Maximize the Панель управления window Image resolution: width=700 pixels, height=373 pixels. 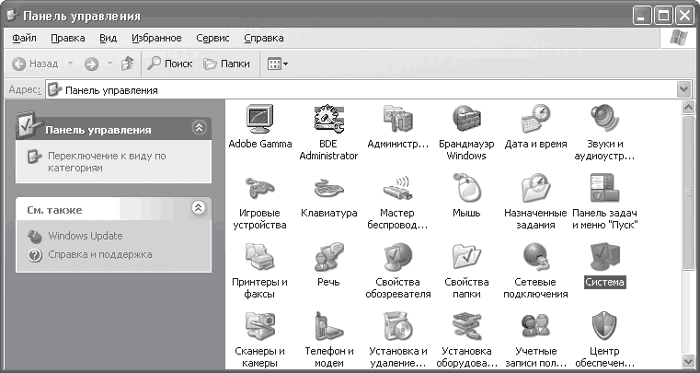click(664, 16)
